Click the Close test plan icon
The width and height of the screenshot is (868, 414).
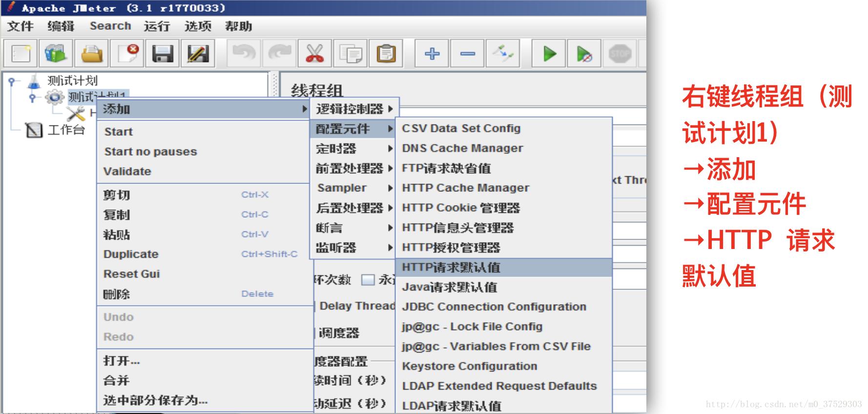[x=127, y=53]
